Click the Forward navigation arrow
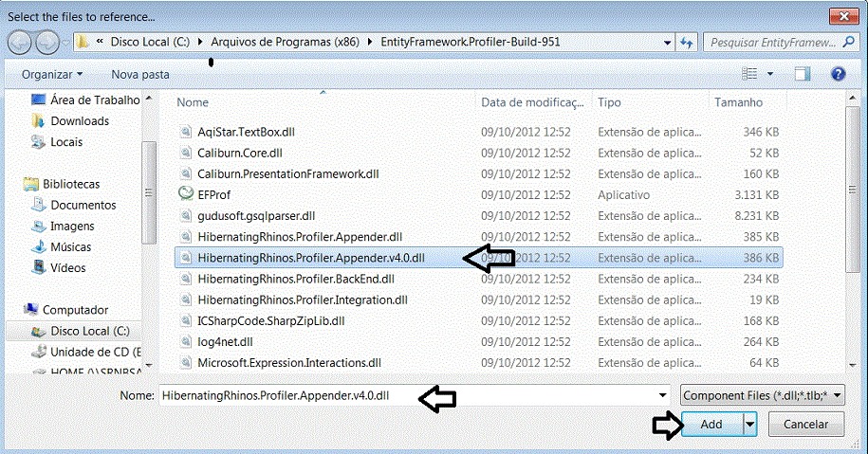 tap(47, 43)
